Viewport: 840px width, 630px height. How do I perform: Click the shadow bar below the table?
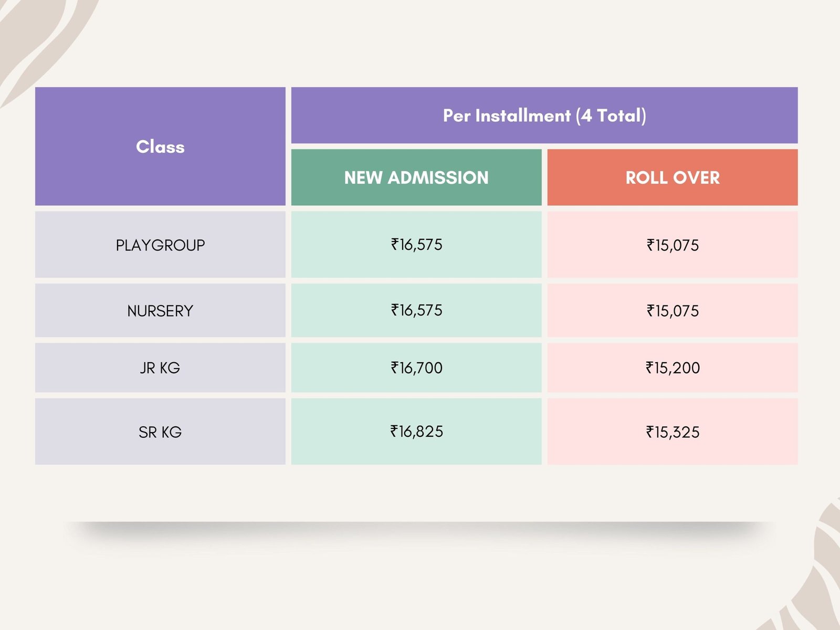(x=420, y=528)
